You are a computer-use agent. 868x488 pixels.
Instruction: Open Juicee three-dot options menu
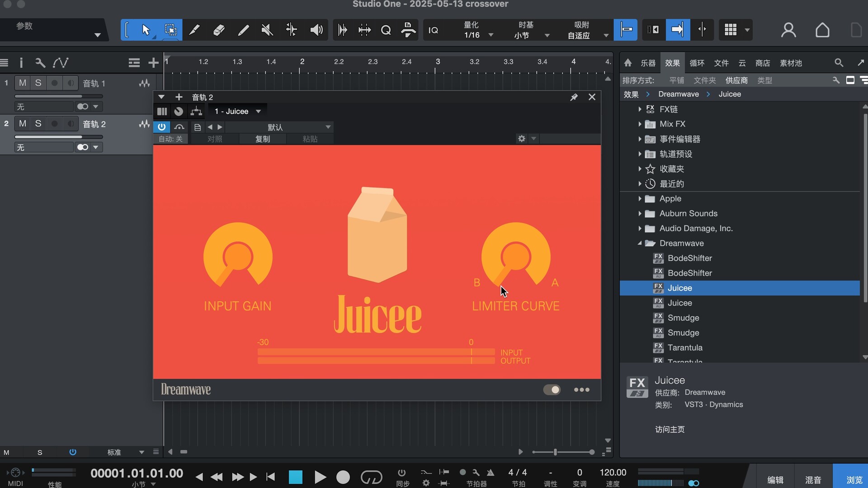click(581, 389)
